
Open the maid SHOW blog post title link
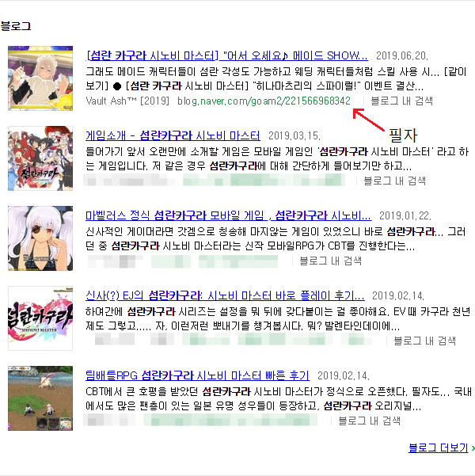click(x=227, y=55)
